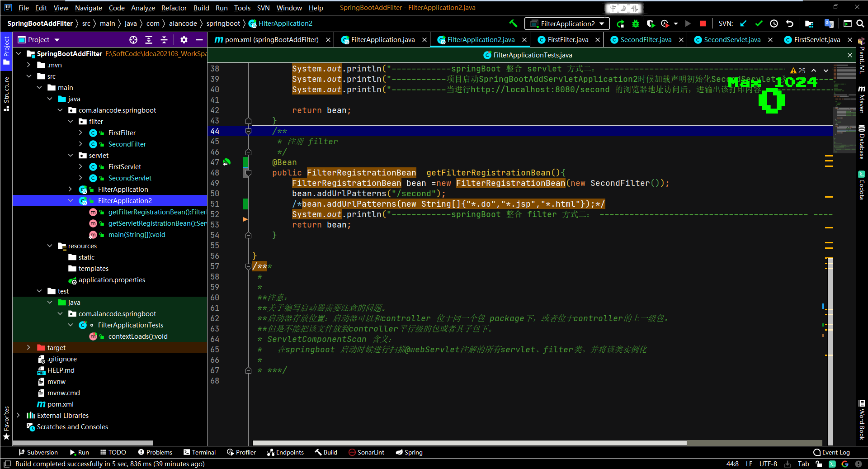
Task: Toggle the read-only lock icon in status bar
Action: tap(819, 464)
